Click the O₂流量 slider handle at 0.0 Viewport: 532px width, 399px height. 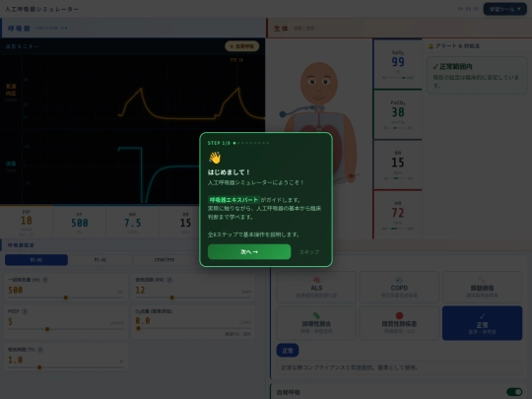pos(138,328)
